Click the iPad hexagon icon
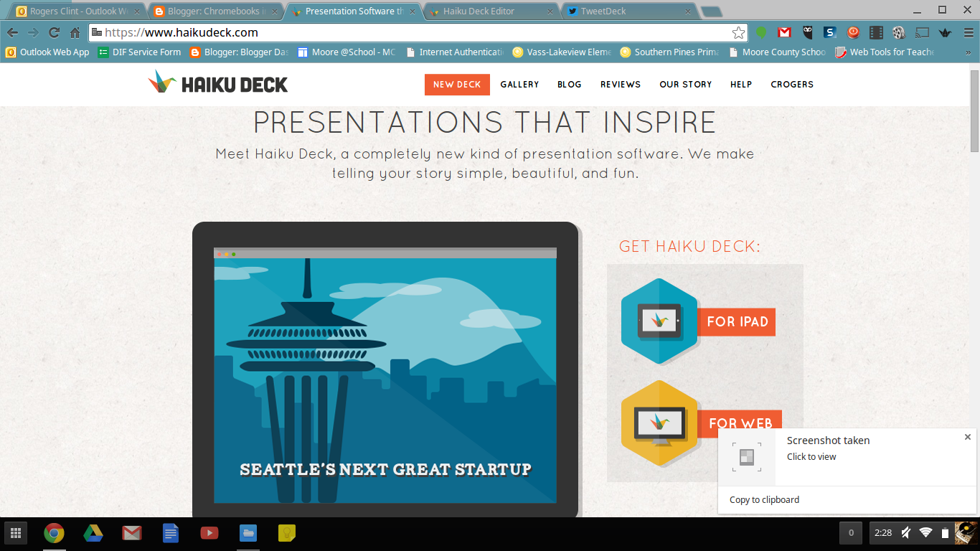 (x=659, y=321)
